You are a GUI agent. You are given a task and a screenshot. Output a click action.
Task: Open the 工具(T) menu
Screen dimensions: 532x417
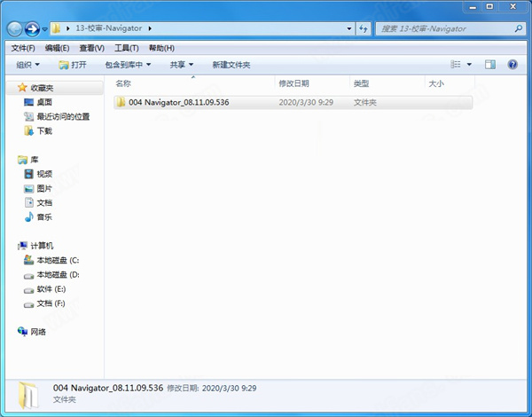pyautogui.click(x=127, y=48)
